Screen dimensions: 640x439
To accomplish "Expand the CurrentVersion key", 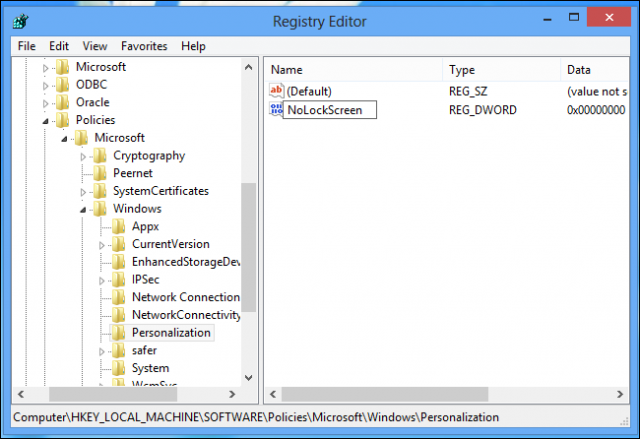I will 102,245.
